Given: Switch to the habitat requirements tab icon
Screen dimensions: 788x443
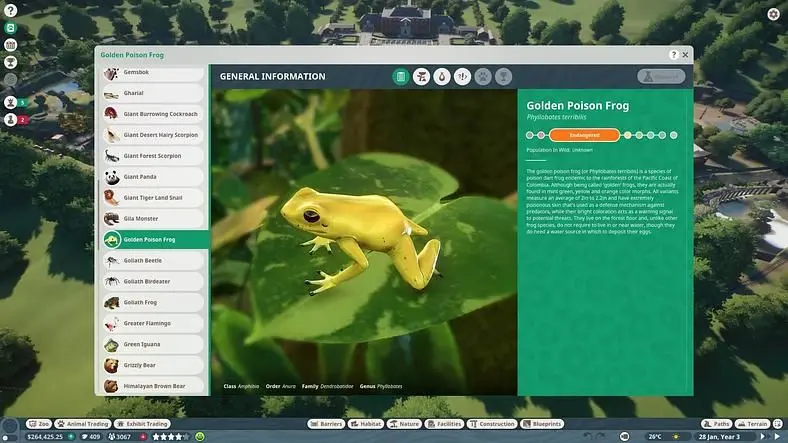Looking at the screenshot, I should tap(421, 77).
